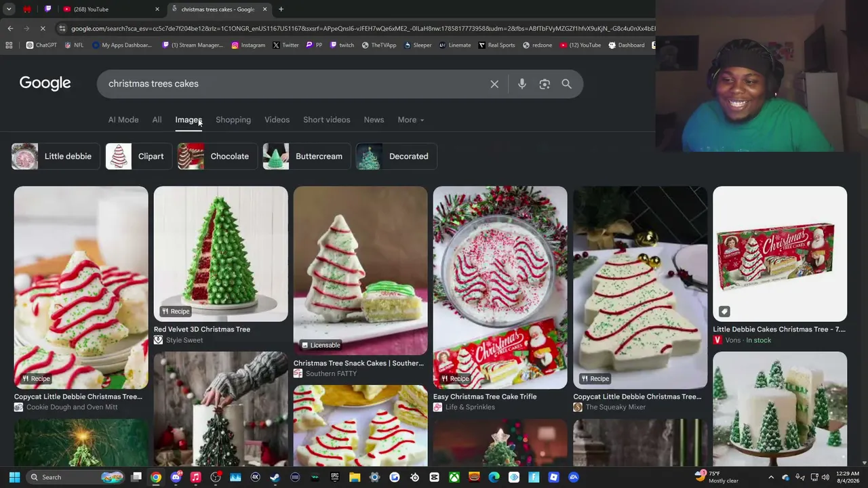Close the christmas trees cakes tab
Image resolution: width=868 pixels, height=488 pixels.
(264, 9)
